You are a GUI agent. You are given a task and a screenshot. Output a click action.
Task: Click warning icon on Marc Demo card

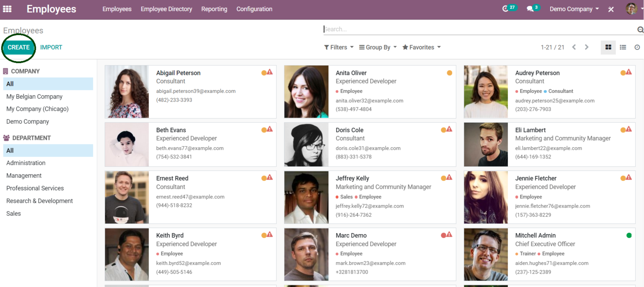click(x=449, y=235)
